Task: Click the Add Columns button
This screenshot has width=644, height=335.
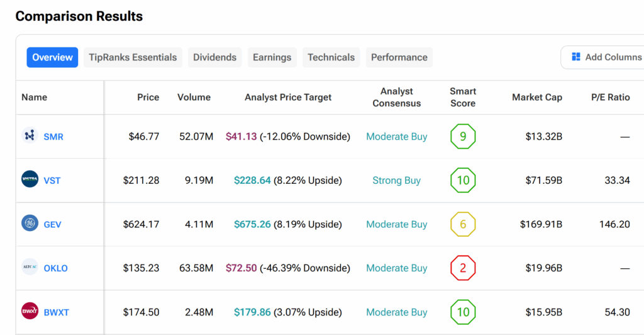Action: click(x=604, y=57)
